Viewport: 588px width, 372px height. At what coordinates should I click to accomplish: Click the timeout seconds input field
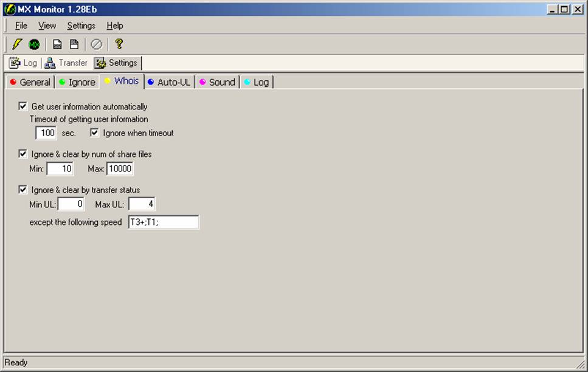coord(46,133)
